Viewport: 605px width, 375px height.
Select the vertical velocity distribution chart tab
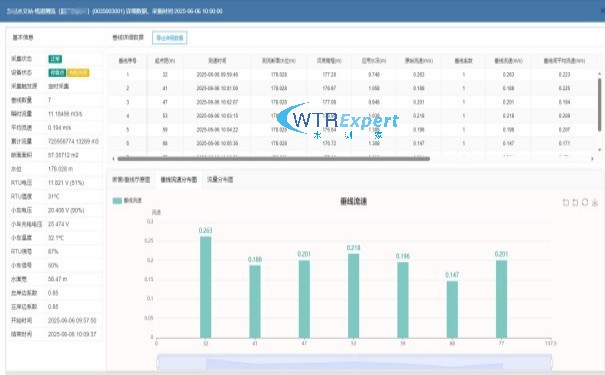(x=179, y=179)
